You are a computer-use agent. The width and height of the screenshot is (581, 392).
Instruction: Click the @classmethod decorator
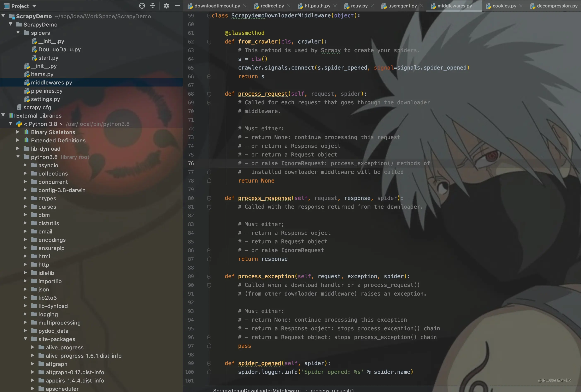[x=245, y=33]
